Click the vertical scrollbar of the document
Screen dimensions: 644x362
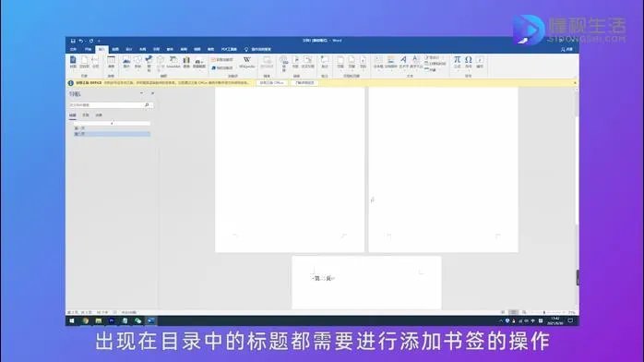(577, 198)
